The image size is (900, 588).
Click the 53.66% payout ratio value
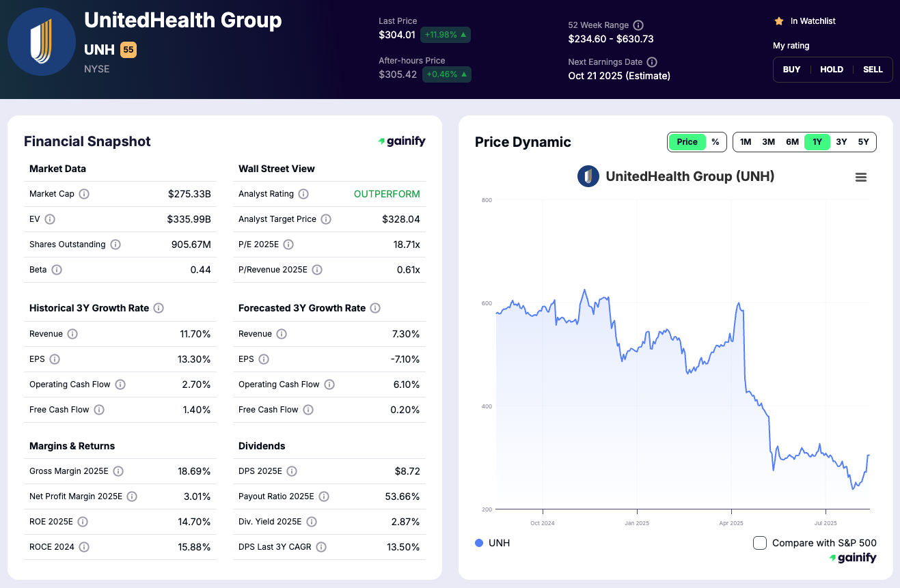(403, 496)
